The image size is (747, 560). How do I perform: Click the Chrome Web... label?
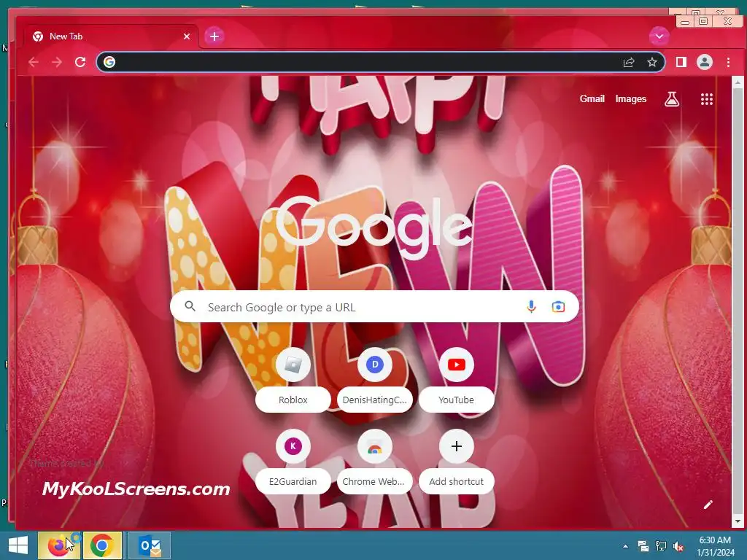[x=373, y=481]
